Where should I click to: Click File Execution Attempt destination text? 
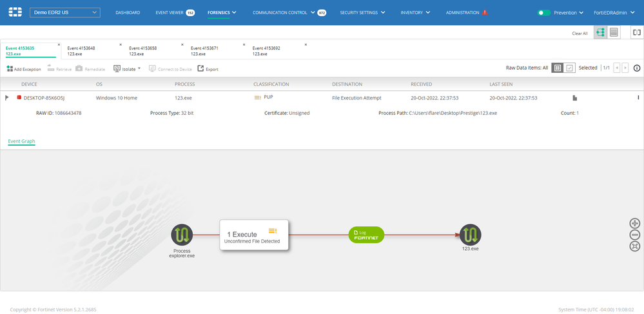[x=357, y=98]
